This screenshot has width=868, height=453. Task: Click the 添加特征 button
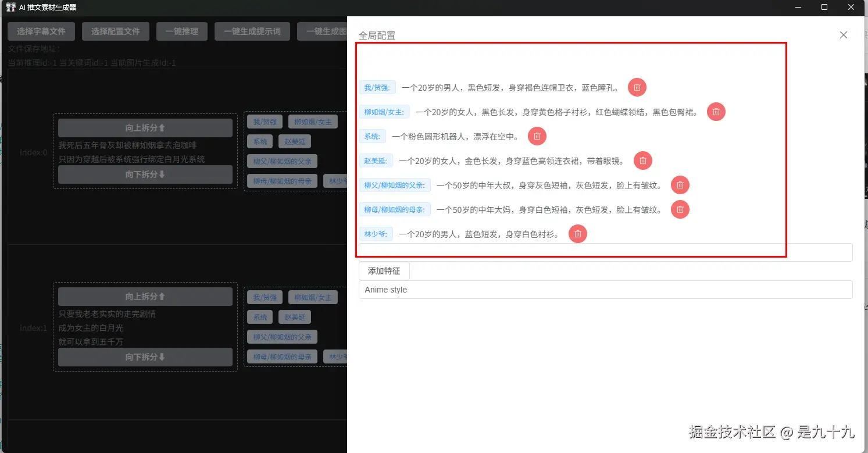click(x=384, y=271)
